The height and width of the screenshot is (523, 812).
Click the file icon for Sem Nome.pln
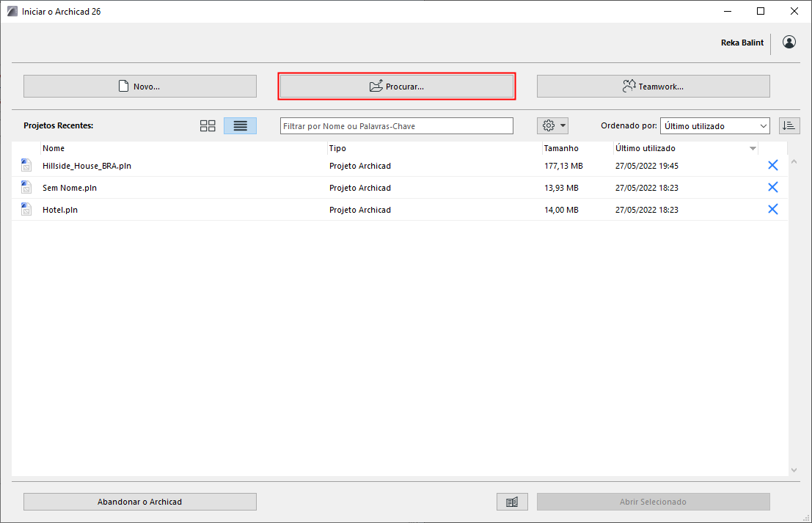coord(26,187)
